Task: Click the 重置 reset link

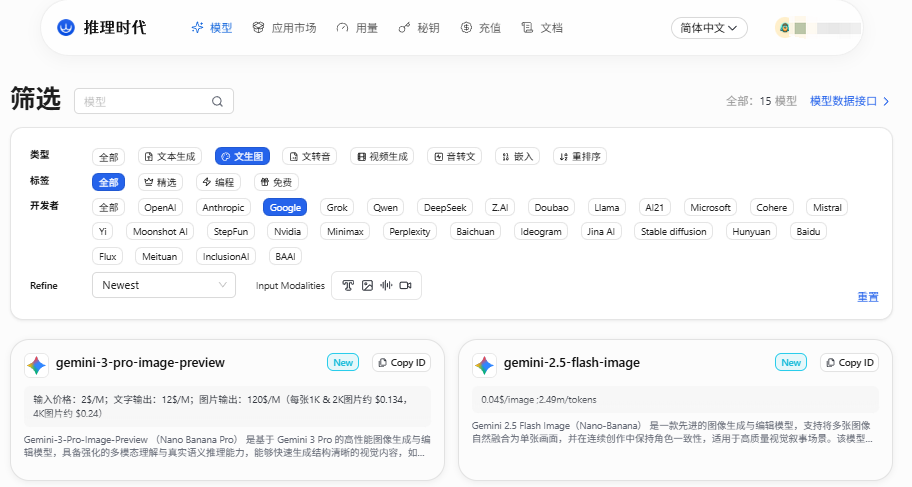Action: tap(868, 297)
